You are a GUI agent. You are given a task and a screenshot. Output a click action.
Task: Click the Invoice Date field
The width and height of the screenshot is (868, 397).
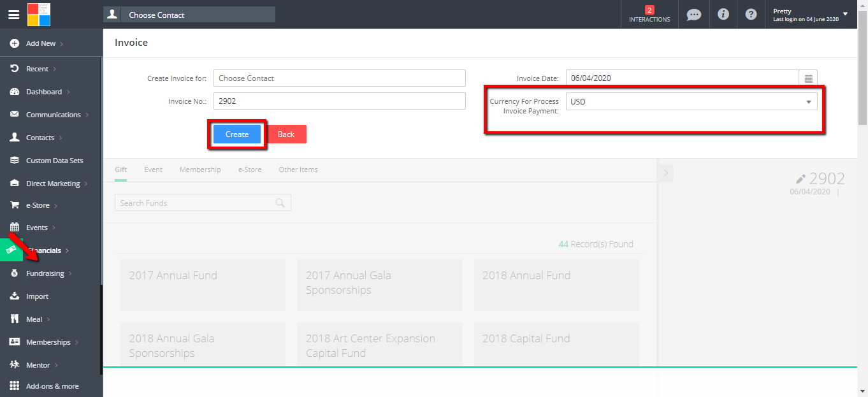click(682, 78)
